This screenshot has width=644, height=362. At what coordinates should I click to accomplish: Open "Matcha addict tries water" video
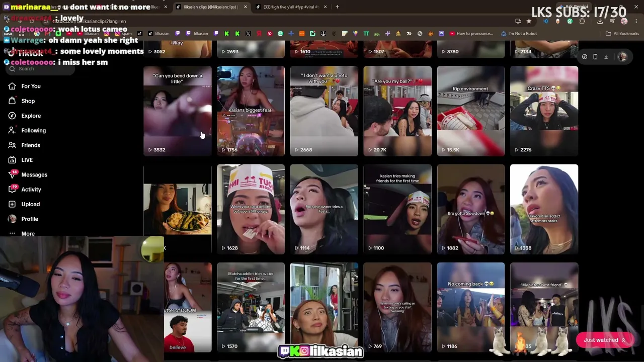point(251,308)
